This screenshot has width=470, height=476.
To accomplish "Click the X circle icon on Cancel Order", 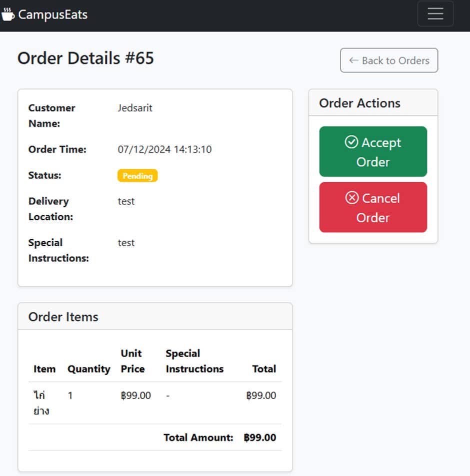I will coord(352,198).
